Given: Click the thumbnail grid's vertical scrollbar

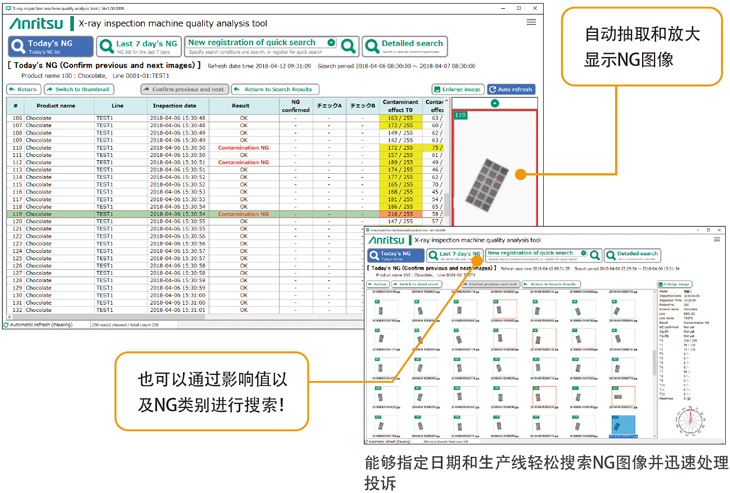Looking at the screenshot, I should click(x=656, y=363).
